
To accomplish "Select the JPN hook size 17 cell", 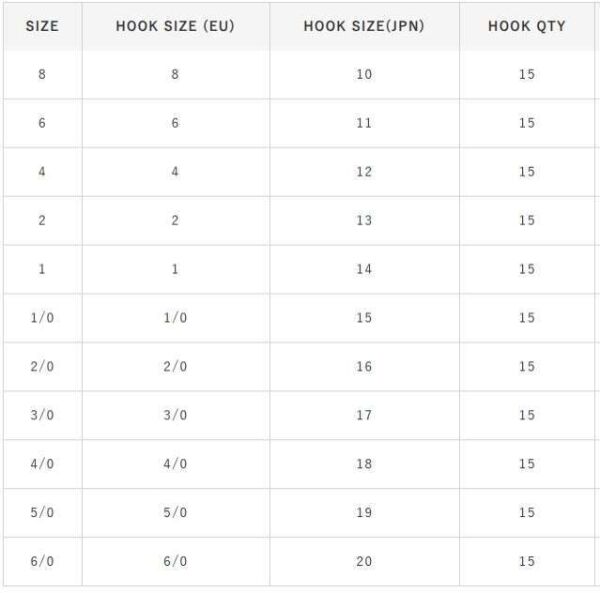I will (364, 415).
